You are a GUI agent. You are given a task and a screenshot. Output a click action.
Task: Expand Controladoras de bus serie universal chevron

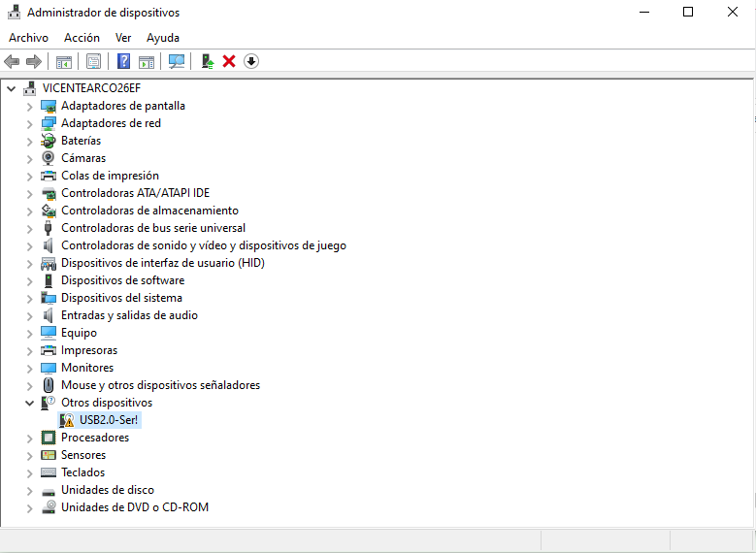[30, 229]
